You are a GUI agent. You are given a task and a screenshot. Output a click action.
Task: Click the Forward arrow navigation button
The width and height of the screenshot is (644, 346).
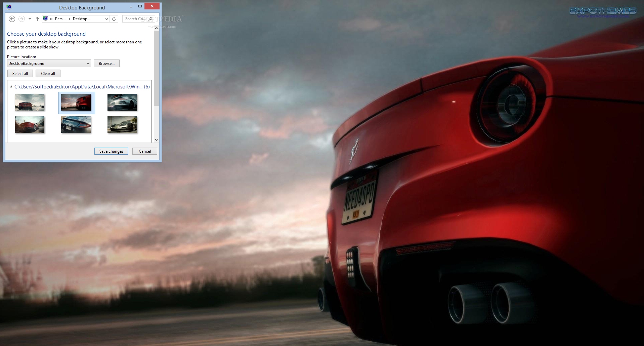22,19
